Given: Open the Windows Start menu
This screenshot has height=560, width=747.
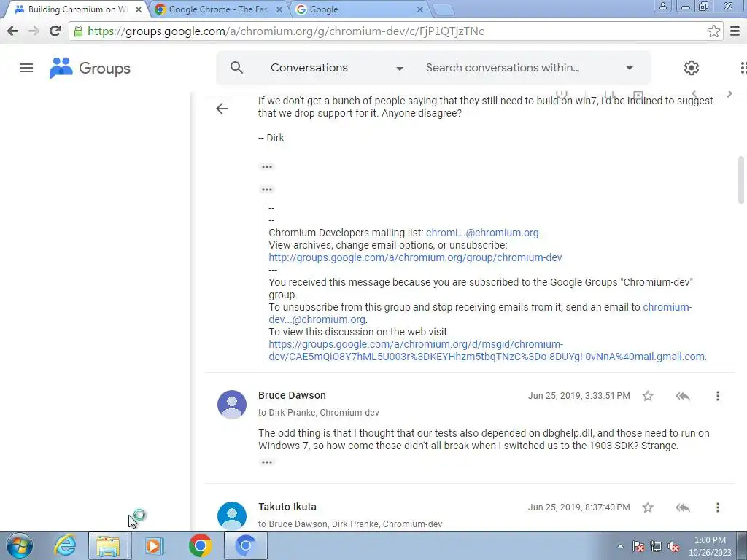Looking at the screenshot, I should pyautogui.click(x=20, y=545).
